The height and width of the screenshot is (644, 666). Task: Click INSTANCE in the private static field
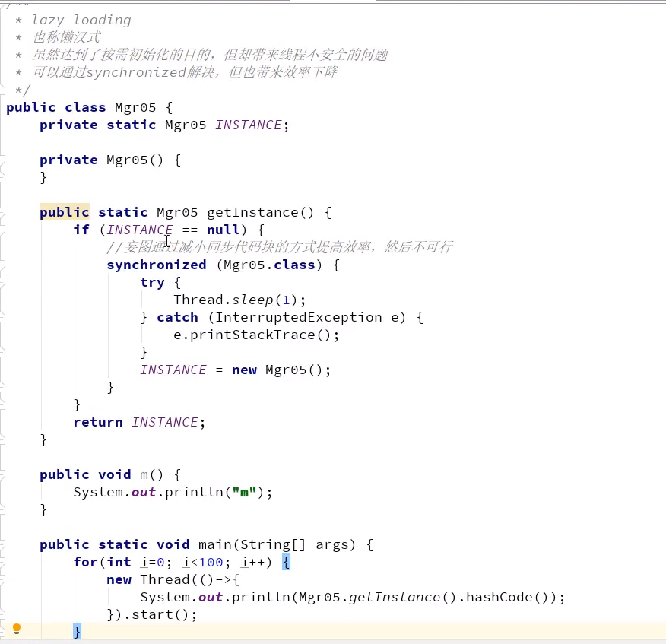[248, 125]
